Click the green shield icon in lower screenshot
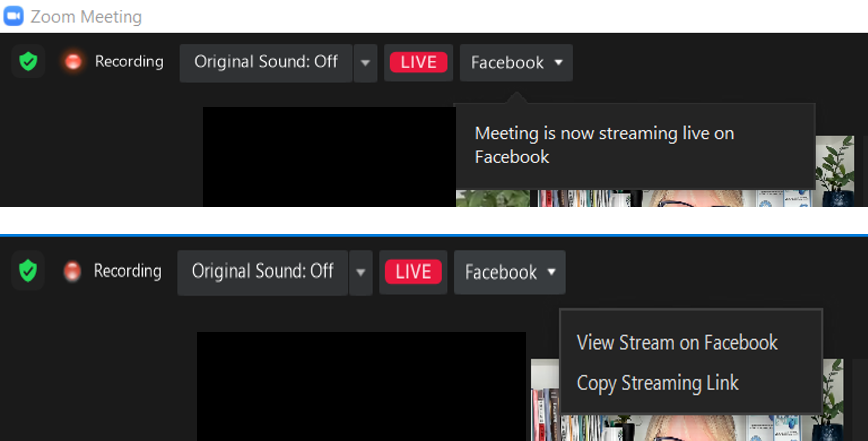868x441 pixels. (x=28, y=271)
